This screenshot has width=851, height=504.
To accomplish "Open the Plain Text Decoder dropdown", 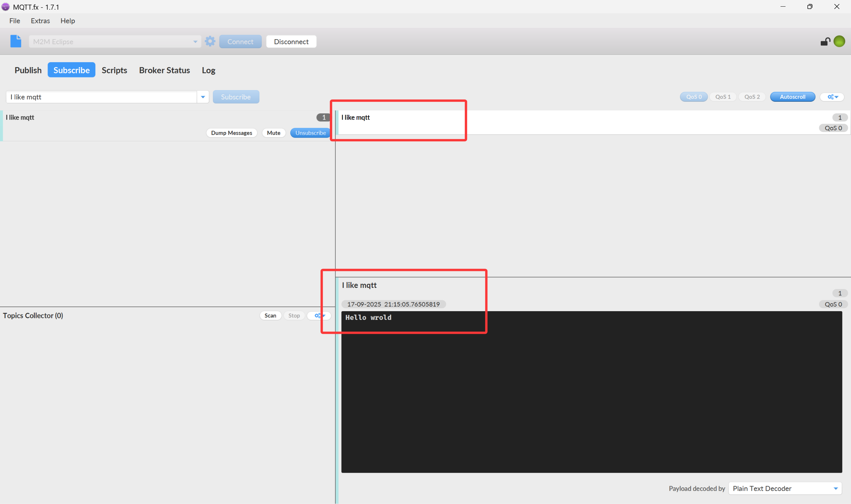I will (785, 488).
